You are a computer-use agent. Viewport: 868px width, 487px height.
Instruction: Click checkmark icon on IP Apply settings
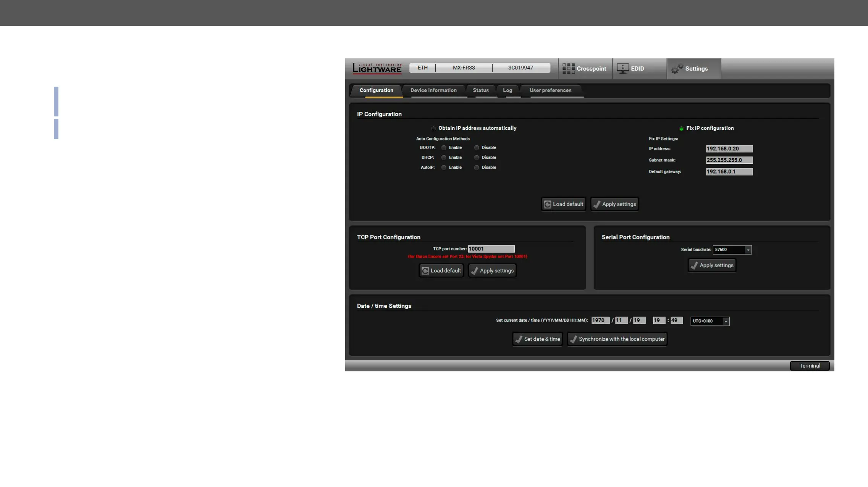click(597, 205)
